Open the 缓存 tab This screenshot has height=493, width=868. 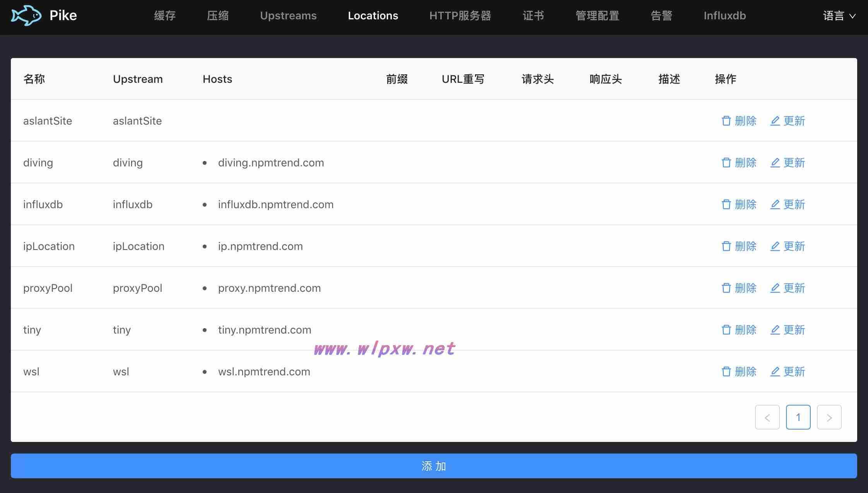point(165,15)
